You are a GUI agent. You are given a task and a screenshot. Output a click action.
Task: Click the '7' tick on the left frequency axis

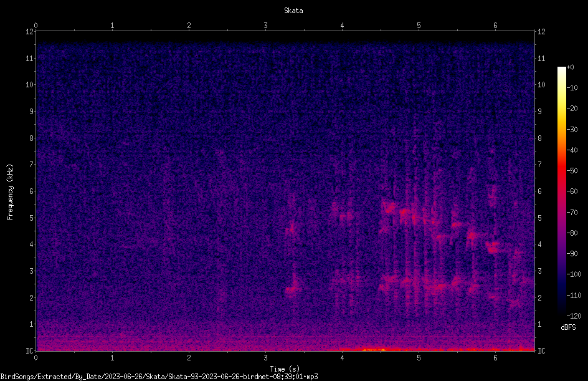coord(31,165)
